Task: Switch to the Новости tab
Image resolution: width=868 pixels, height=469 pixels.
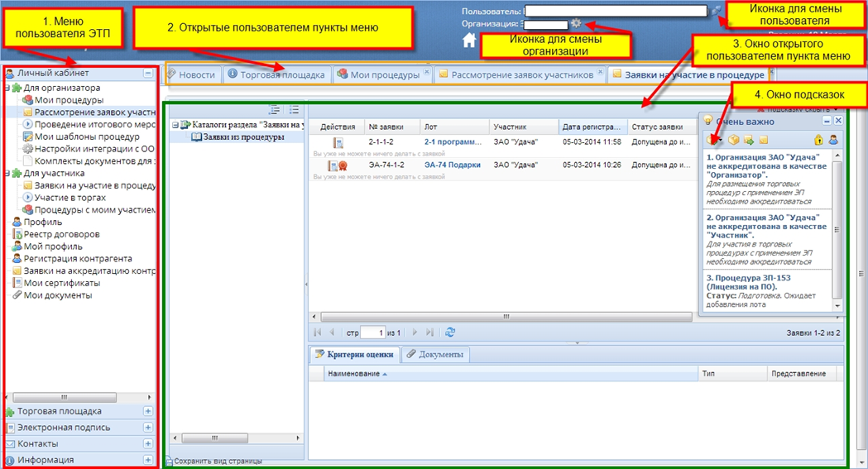Action: tap(192, 74)
